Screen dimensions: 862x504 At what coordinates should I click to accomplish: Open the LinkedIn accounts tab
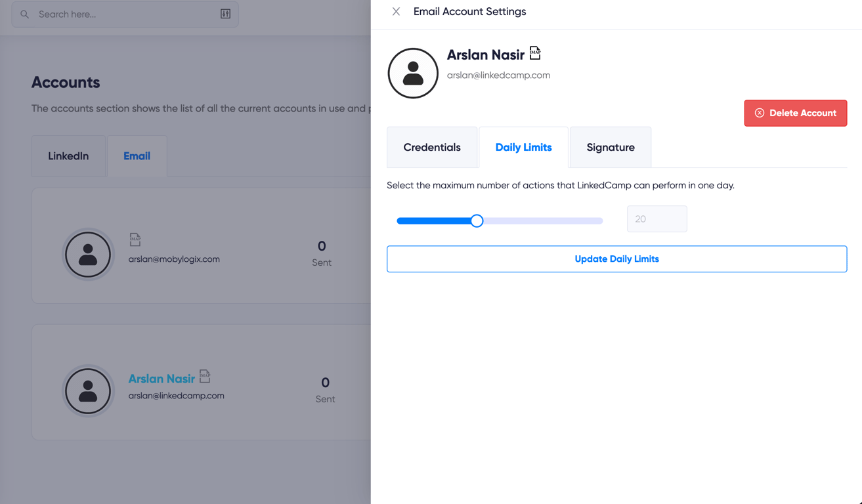[x=68, y=156]
